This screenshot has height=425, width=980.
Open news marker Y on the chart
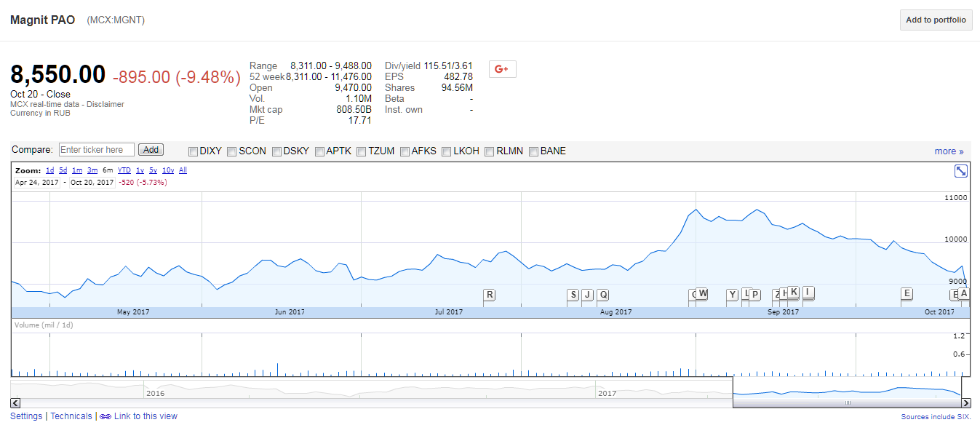[x=733, y=295]
